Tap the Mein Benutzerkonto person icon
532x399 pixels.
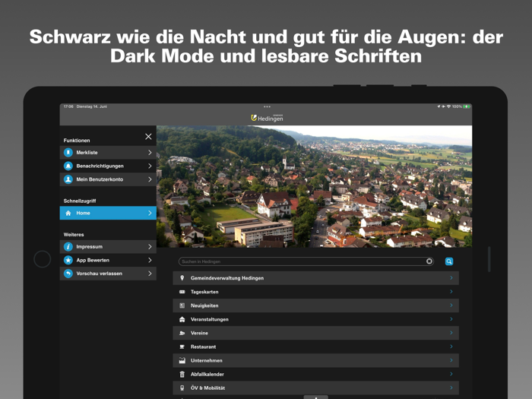(x=68, y=179)
